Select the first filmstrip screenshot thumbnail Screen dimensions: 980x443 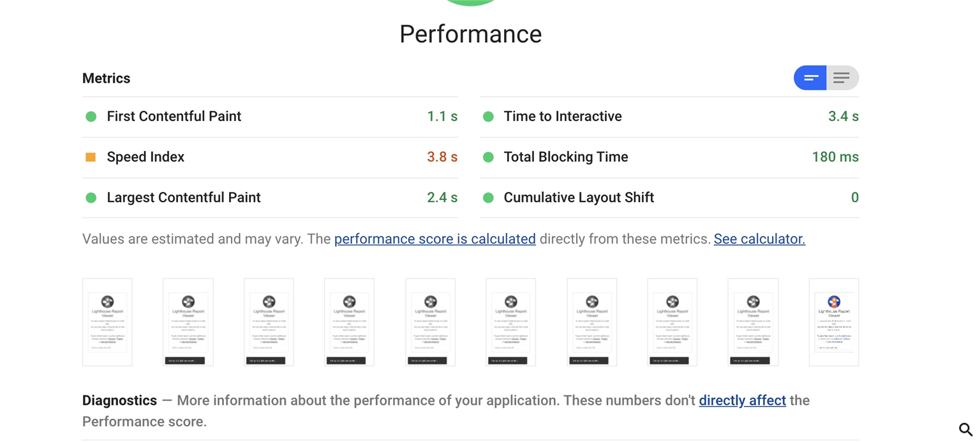tap(107, 322)
